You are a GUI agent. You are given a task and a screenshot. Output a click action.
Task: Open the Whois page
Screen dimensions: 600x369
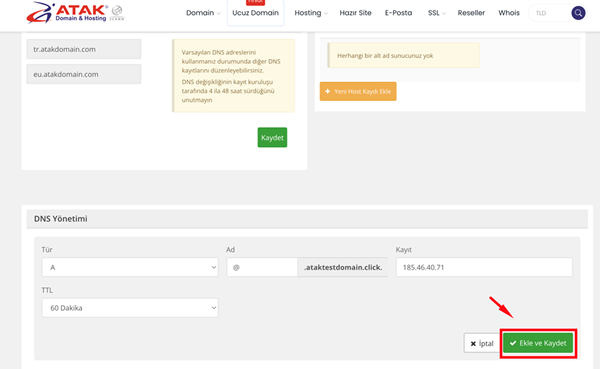click(509, 13)
